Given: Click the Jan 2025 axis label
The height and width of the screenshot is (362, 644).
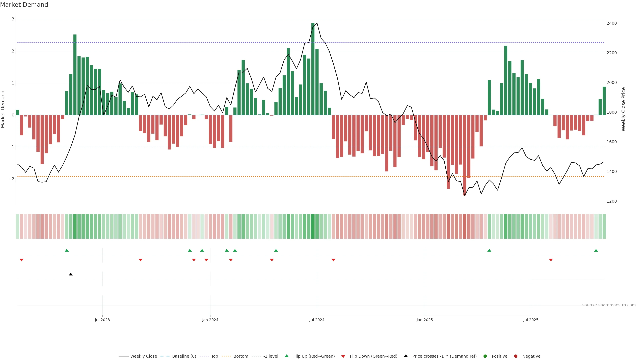Looking at the screenshot, I should tap(424, 320).
